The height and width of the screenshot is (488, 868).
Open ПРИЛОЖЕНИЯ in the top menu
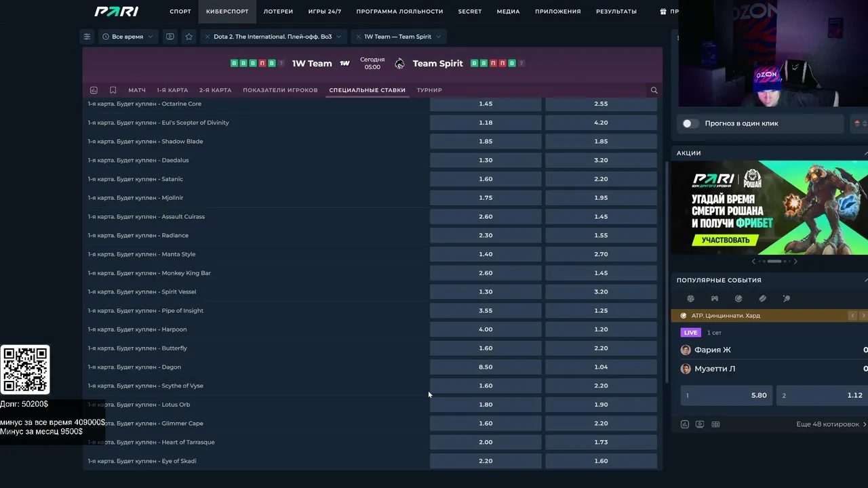557,12
